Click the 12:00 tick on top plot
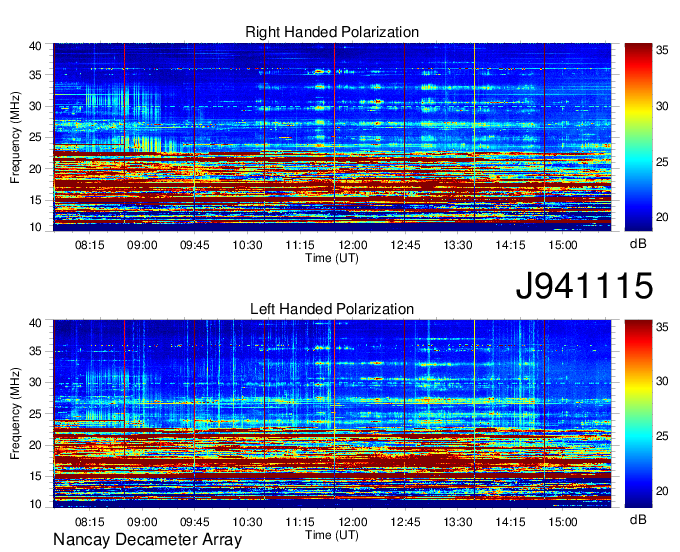680x552 pixels. pos(353,245)
